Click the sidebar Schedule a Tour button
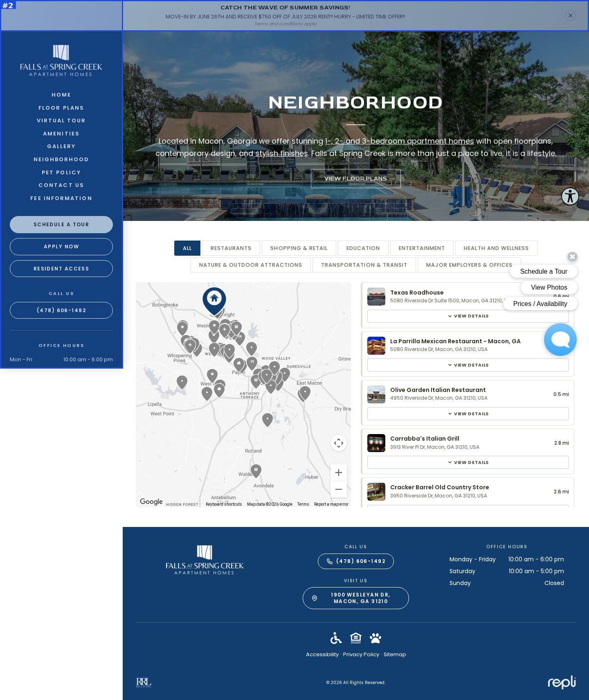 click(61, 225)
